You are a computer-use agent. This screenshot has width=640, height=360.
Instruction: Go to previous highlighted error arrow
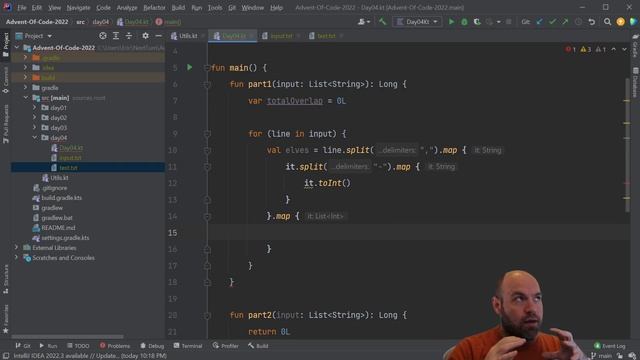tap(613, 49)
